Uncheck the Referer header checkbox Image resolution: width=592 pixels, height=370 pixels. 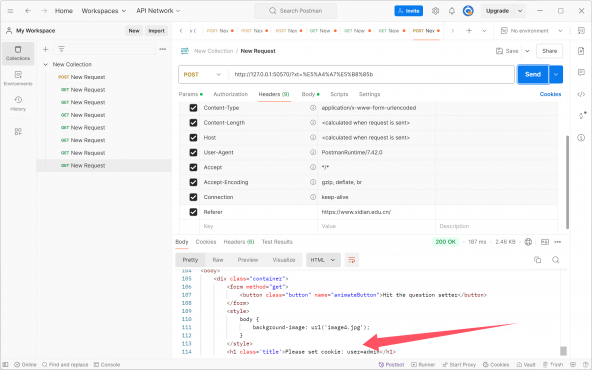[x=193, y=212]
